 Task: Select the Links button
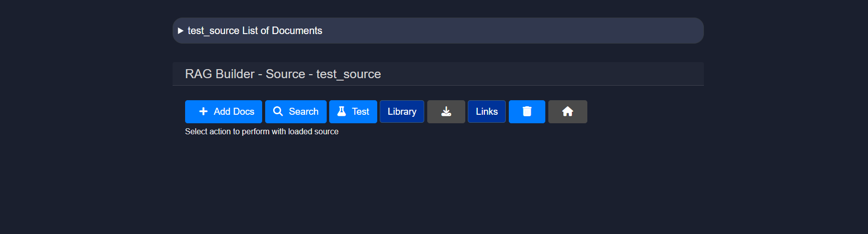tap(486, 112)
